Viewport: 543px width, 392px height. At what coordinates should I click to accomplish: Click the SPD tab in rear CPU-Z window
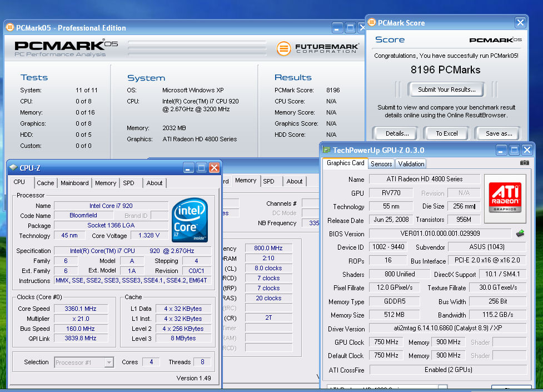(x=268, y=181)
